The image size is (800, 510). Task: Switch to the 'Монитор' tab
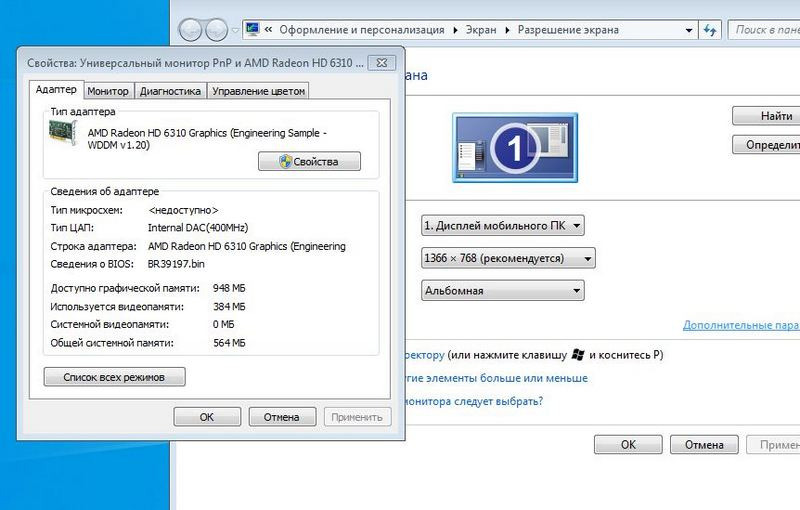(108, 91)
